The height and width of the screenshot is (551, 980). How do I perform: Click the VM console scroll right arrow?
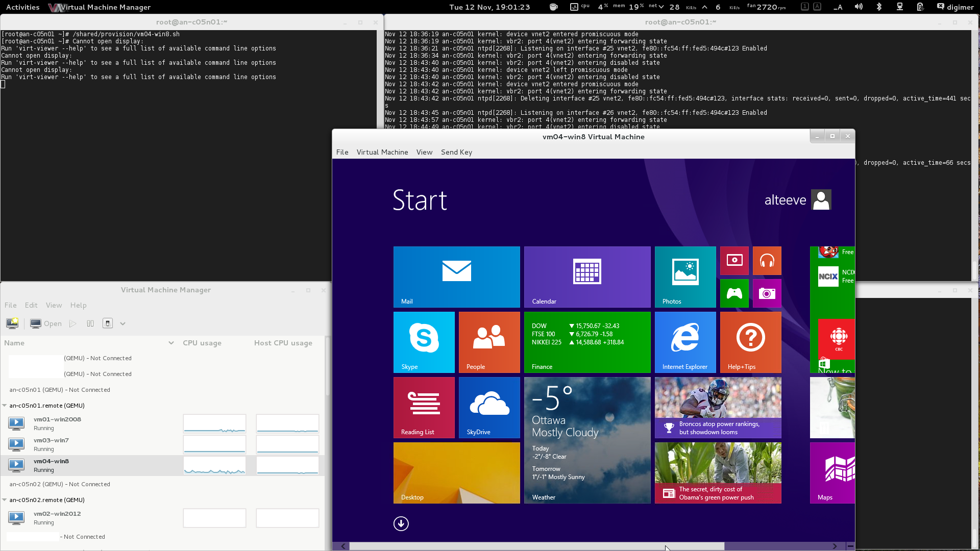835,546
